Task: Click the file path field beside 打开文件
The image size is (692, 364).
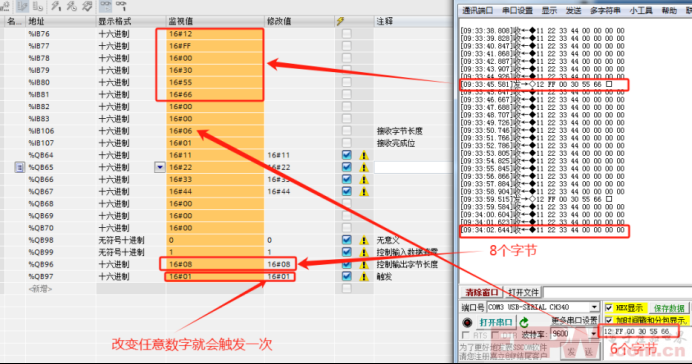Action: [x=617, y=292]
